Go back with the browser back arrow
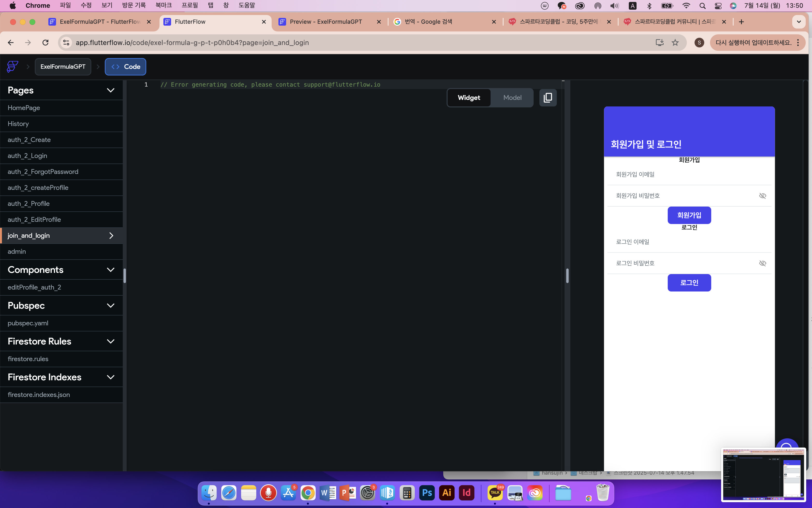 click(x=11, y=43)
